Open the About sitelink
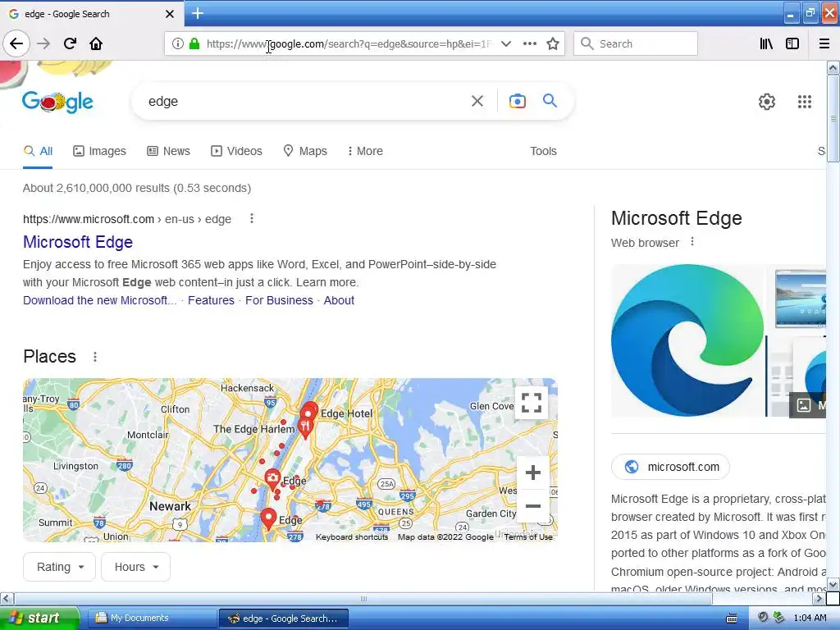 [x=339, y=300]
